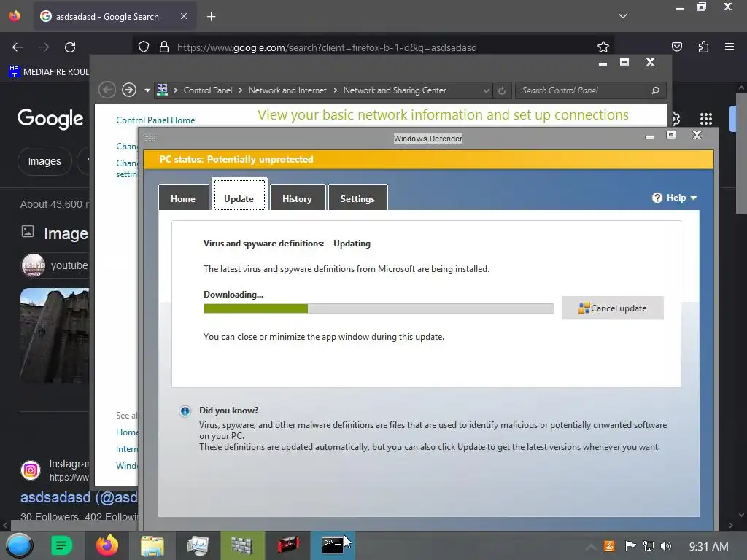Click the Action Center flag icon
Image resolution: width=747 pixels, height=560 pixels.
(630, 546)
